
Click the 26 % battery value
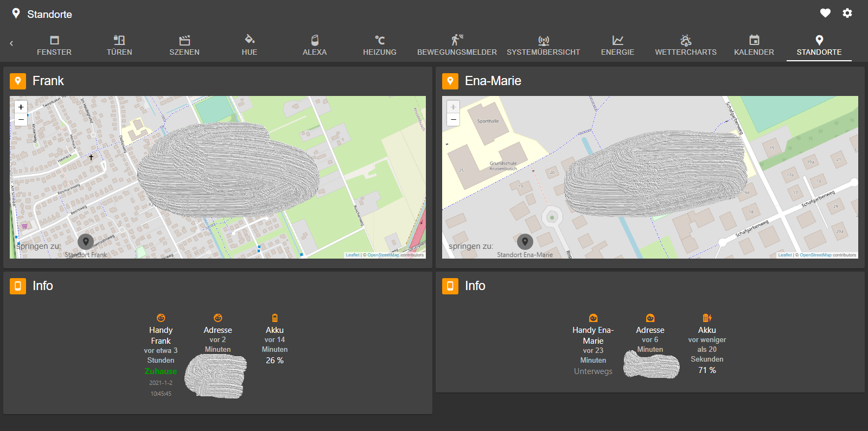[x=275, y=361]
